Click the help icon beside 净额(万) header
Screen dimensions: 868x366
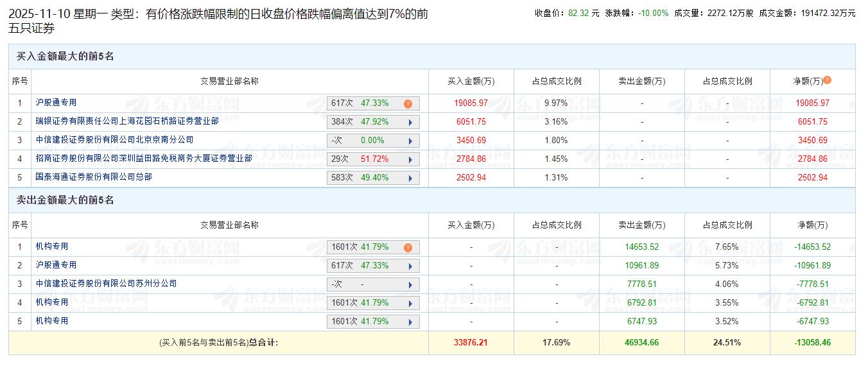point(828,80)
